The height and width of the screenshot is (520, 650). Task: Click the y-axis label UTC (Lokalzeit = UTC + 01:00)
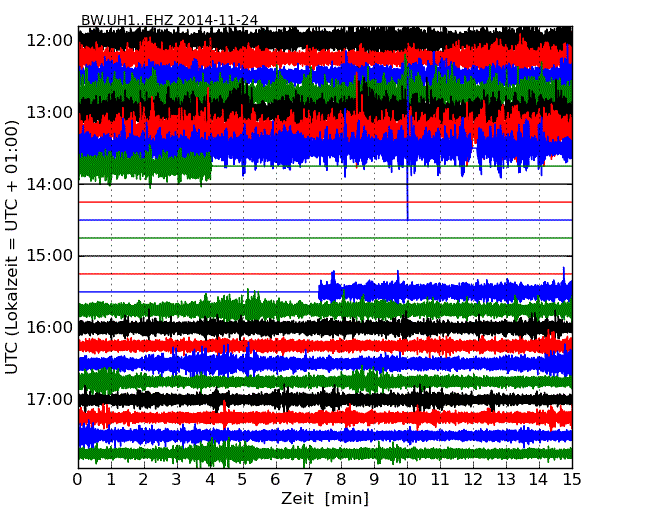(13, 247)
